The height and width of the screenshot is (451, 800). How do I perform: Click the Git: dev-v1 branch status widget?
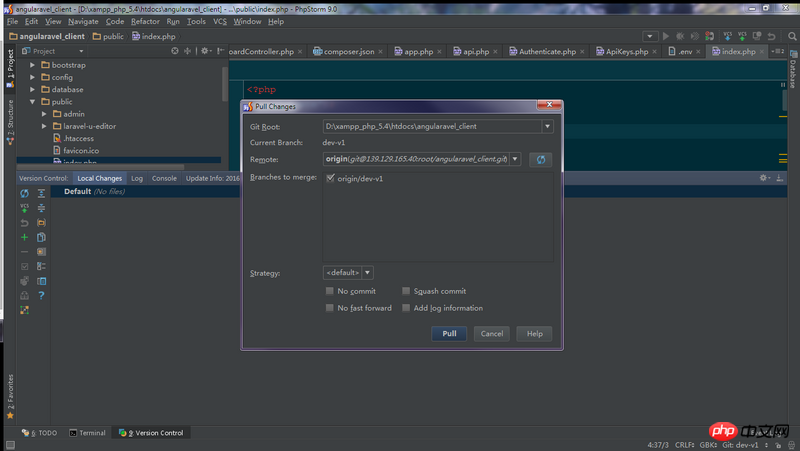point(740,445)
